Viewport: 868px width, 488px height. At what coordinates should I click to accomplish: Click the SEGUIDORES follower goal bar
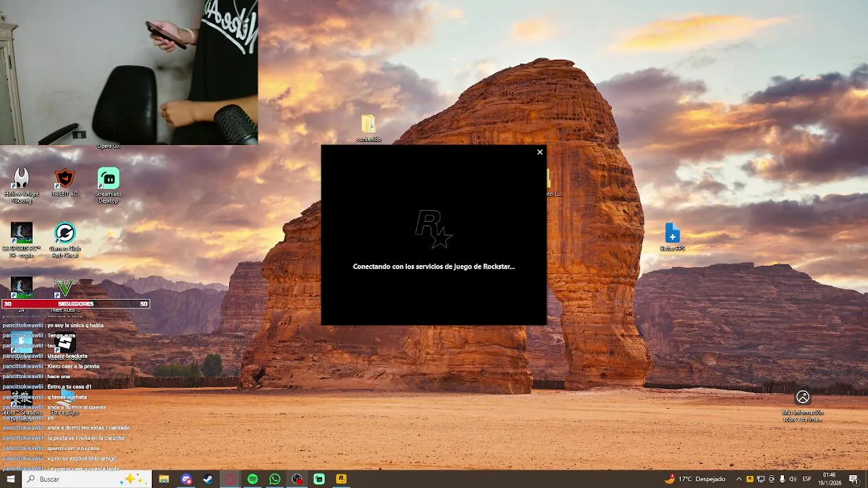pyautogui.click(x=75, y=304)
